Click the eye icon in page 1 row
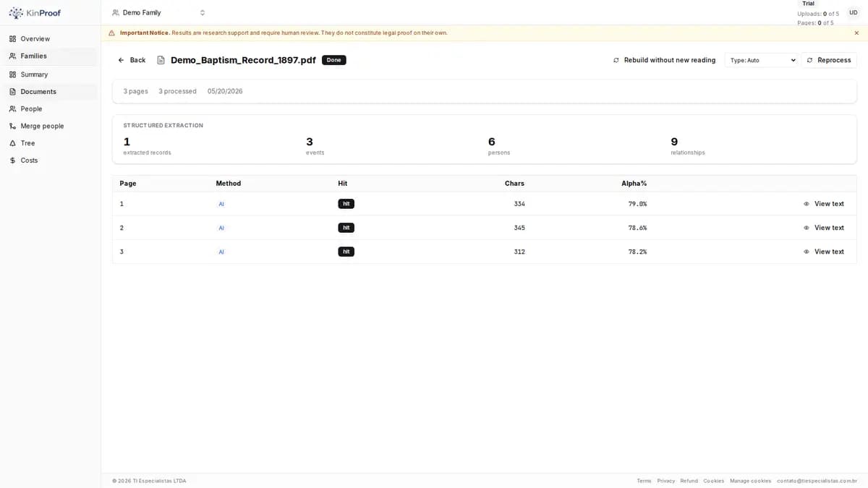Screen dimensions: 868x488 click(807, 204)
